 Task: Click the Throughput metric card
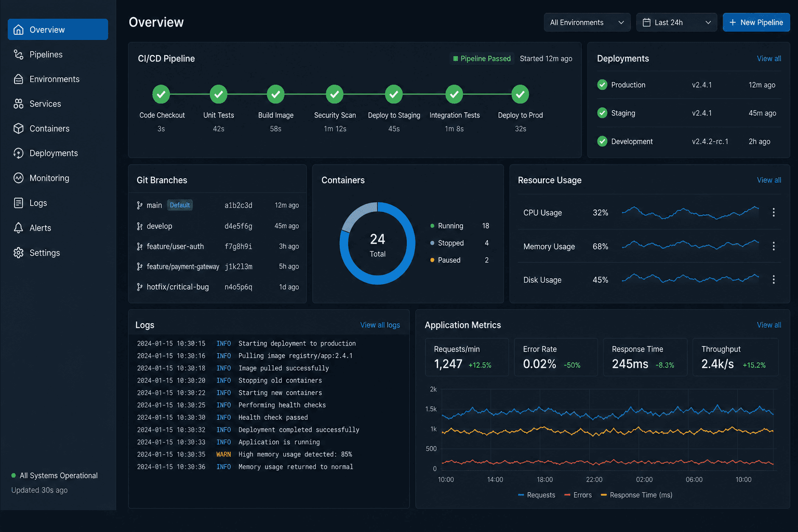click(736, 357)
